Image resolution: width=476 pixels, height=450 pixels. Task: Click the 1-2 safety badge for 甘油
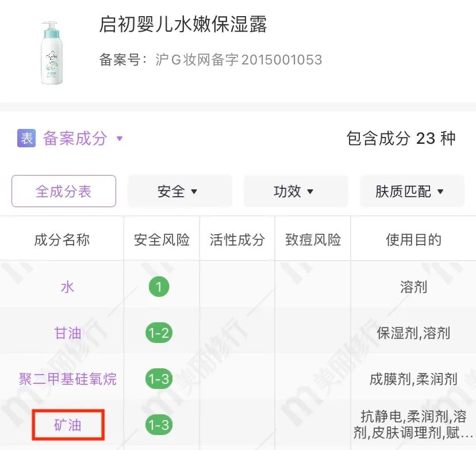159,333
